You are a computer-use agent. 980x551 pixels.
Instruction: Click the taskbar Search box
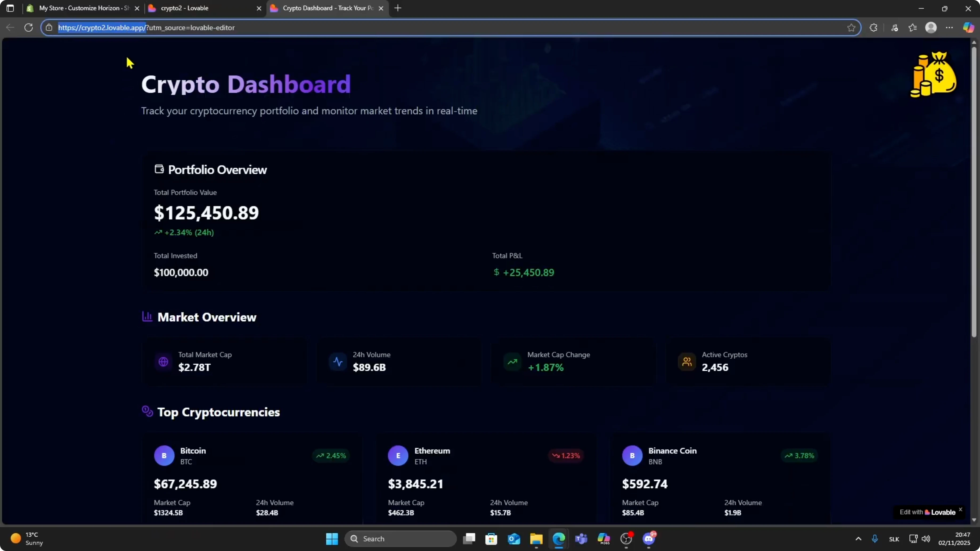tap(400, 538)
